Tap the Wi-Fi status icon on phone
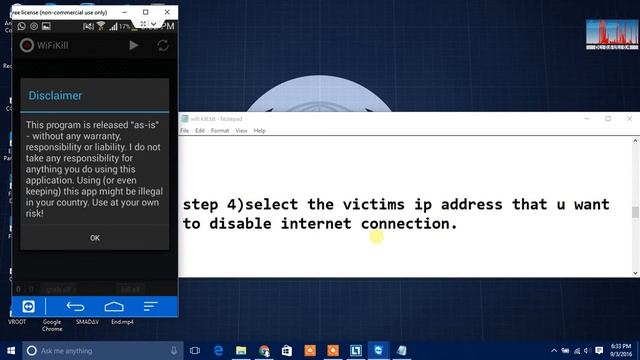 click(x=100, y=26)
